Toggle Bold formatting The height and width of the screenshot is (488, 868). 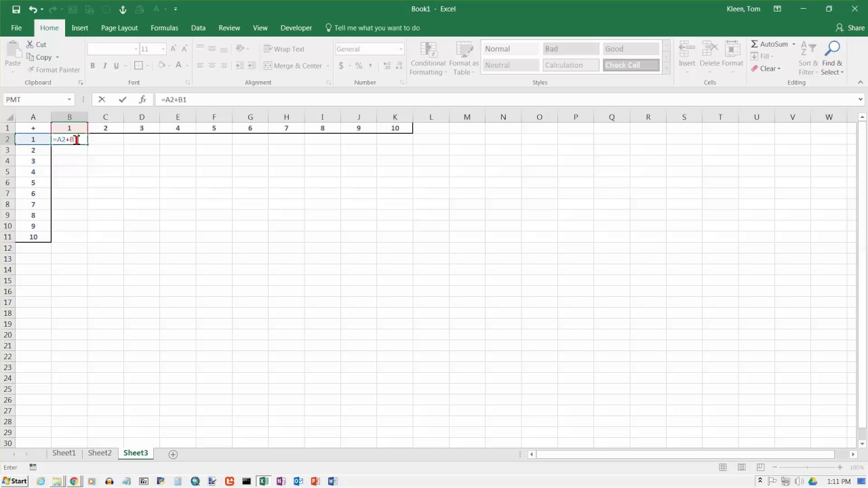[92, 66]
